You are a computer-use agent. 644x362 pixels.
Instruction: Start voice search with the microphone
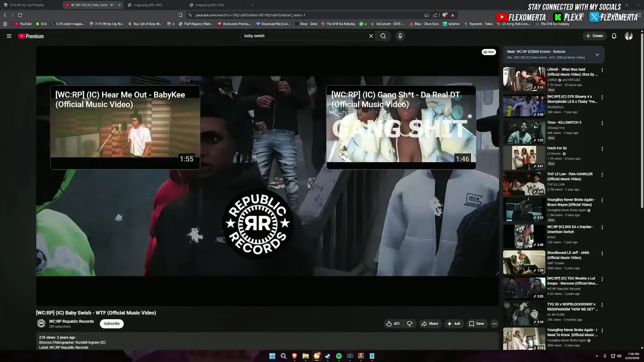(400, 36)
